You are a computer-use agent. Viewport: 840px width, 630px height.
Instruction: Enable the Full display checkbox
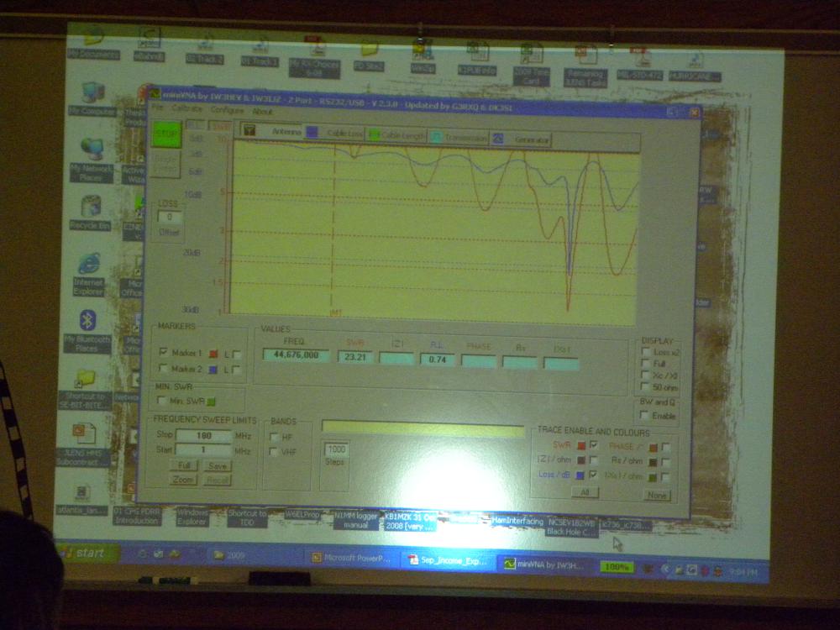point(646,364)
